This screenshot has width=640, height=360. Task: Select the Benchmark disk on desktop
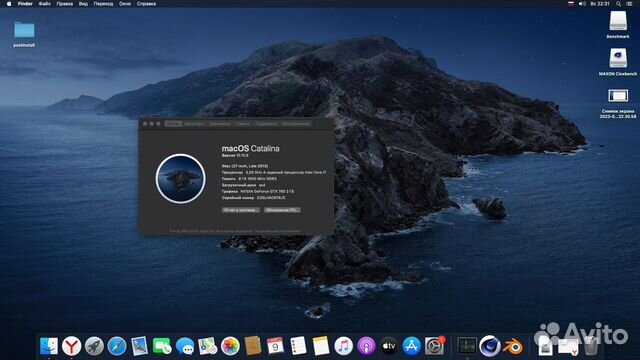tap(618, 24)
